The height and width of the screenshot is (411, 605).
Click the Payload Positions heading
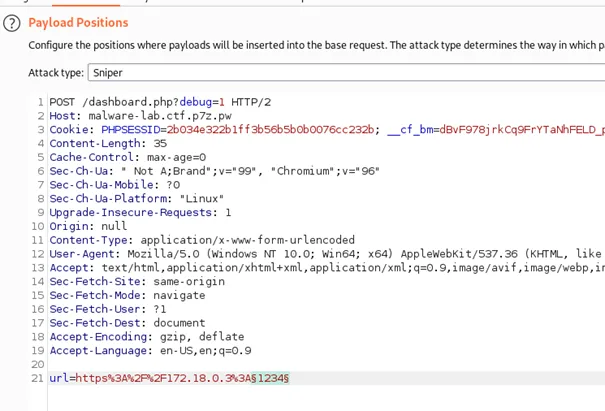[x=78, y=23]
